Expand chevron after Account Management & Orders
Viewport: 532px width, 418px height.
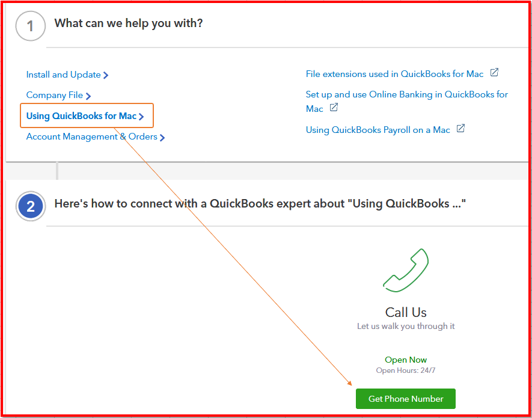162,137
